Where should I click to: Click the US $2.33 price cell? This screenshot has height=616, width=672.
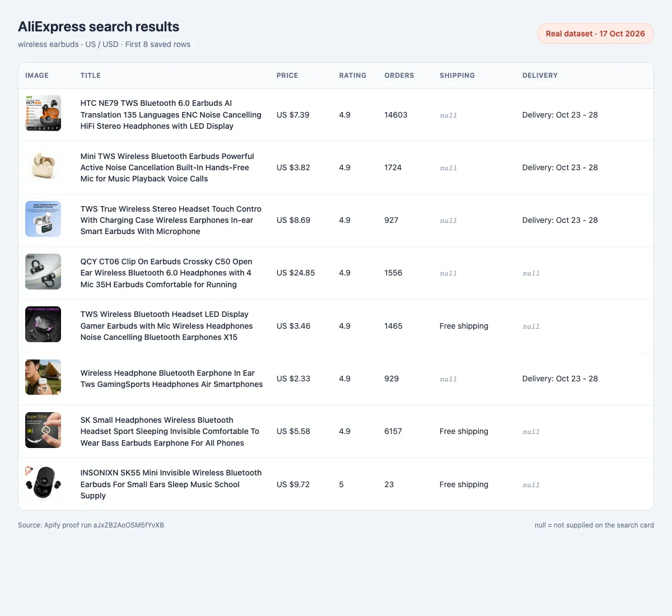pos(293,379)
